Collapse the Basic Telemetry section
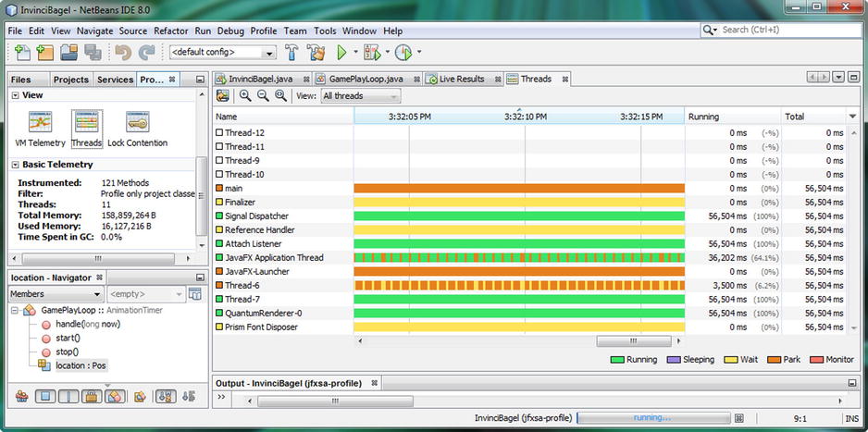The image size is (868, 432). point(15,165)
